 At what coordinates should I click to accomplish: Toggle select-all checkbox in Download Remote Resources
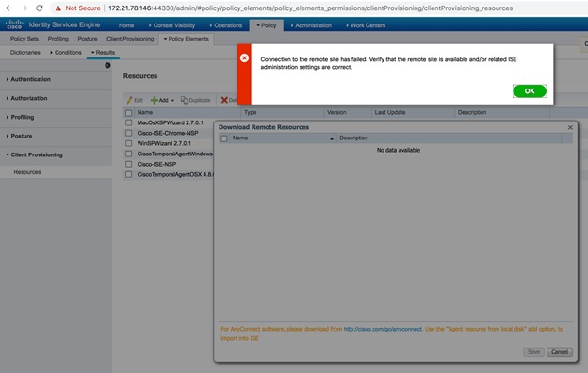pyautogui.click(x=224, y=138)
